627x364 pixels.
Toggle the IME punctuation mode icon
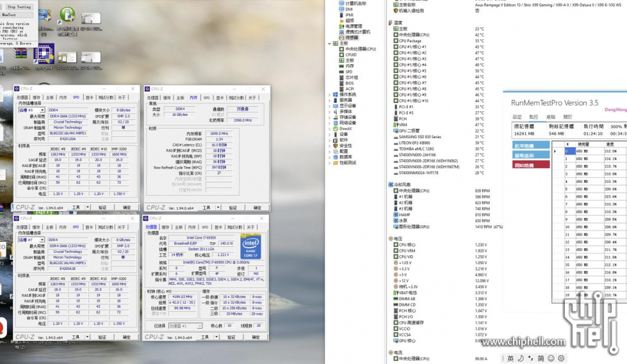point(530,358)
